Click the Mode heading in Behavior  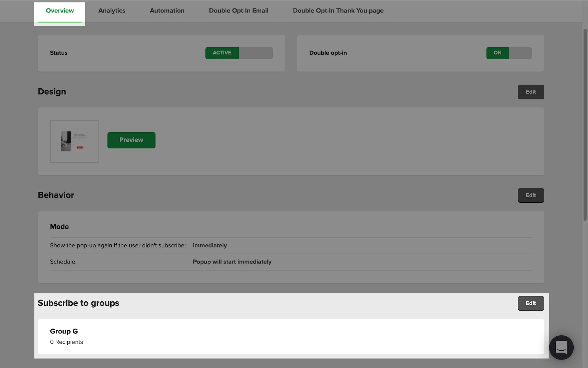[60, 227]
